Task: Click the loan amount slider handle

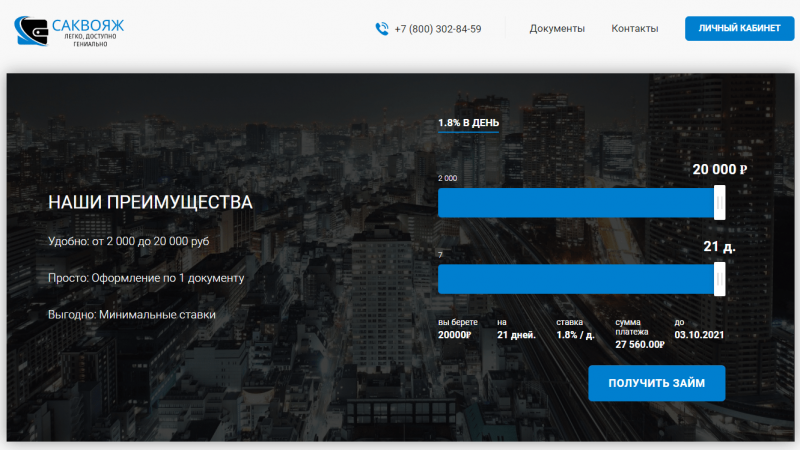Action: pos(719,203)
